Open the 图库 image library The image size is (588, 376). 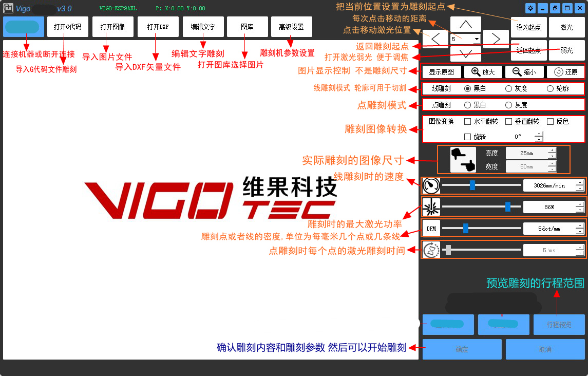247,27
